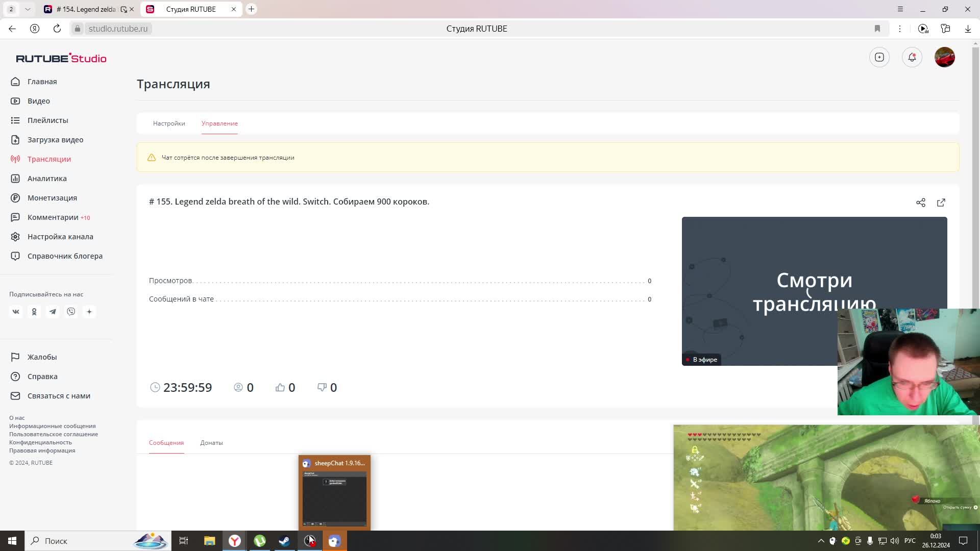Viewport: 980px width, 551px height.
Task: Open browser three-dot options menu
Action: coord(899,29)
